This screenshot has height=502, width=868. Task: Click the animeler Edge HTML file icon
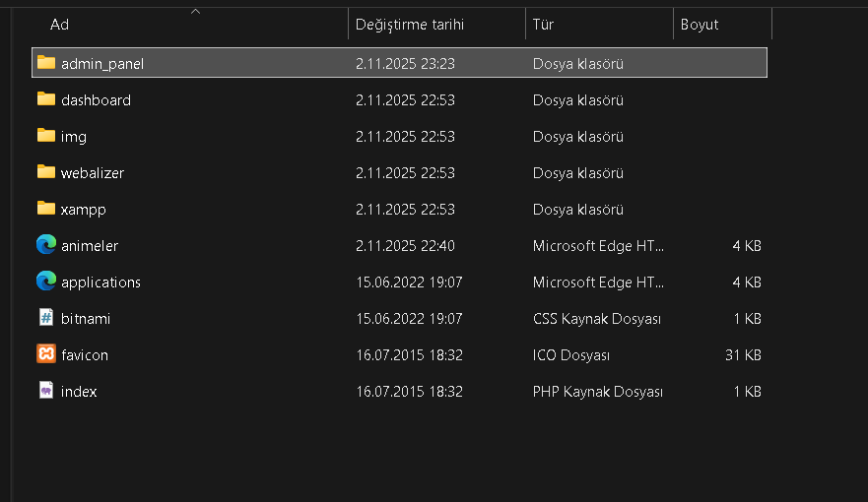[x=46, y=245]
